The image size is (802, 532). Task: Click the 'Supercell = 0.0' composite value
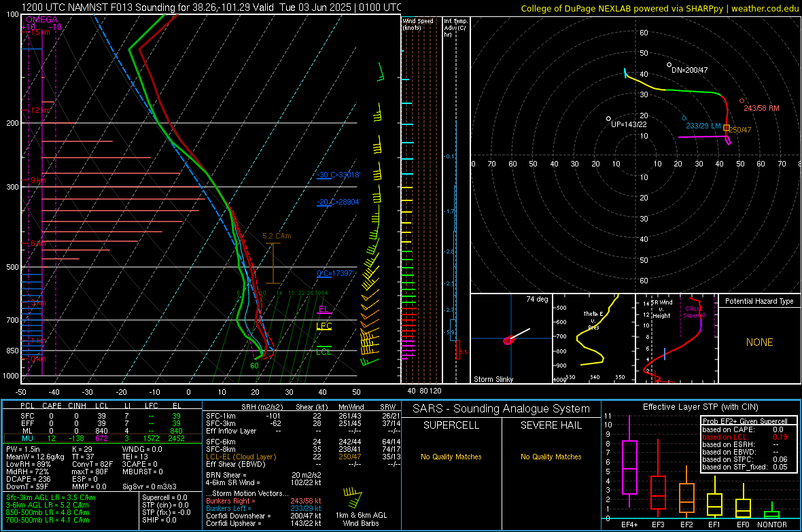click(x=164, y=497)
